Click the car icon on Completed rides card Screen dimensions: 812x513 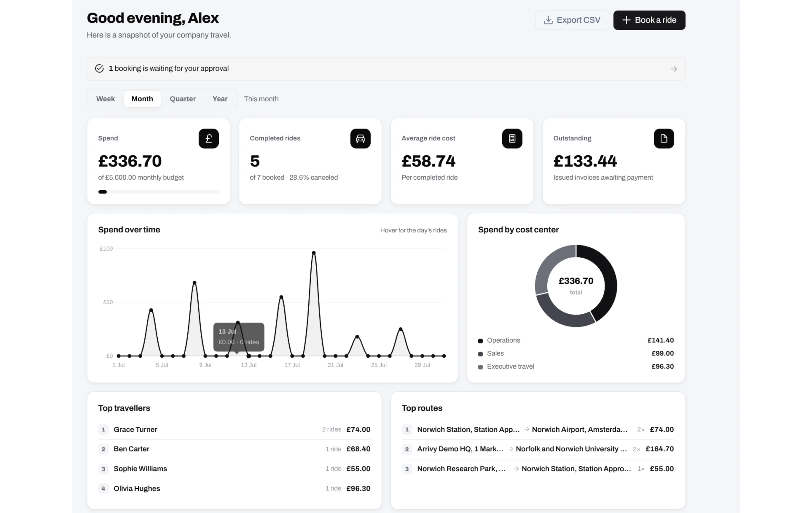click(x=360, y=138)
